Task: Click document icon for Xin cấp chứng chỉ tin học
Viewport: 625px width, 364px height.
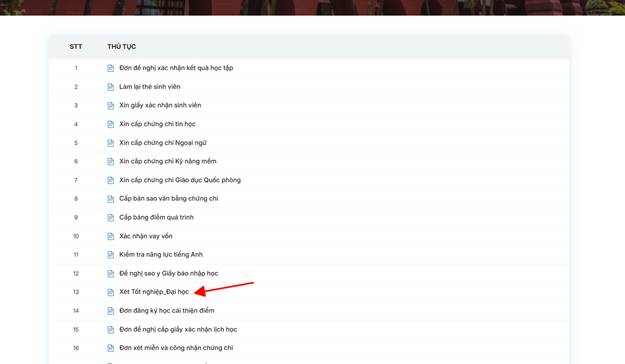Action: click(110, 124)
